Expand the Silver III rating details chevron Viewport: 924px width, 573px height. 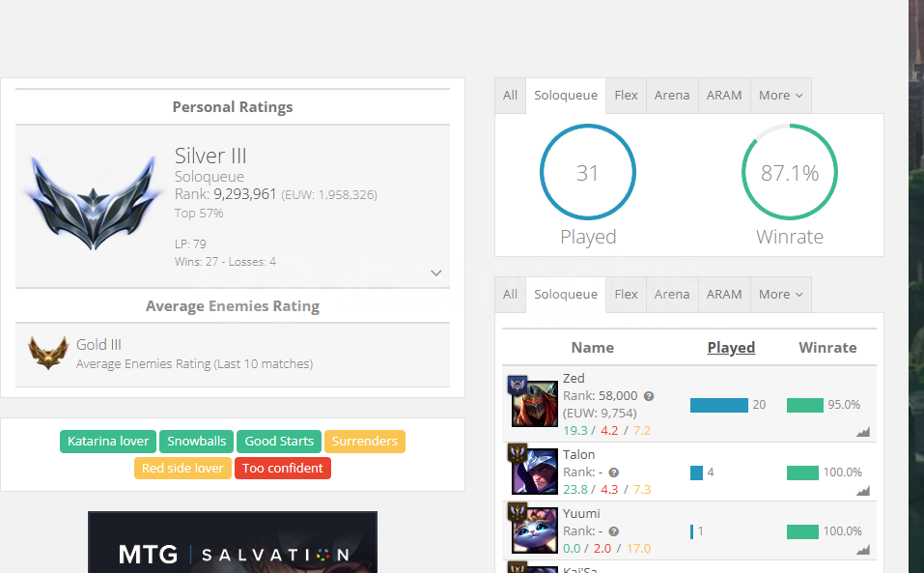436,272
